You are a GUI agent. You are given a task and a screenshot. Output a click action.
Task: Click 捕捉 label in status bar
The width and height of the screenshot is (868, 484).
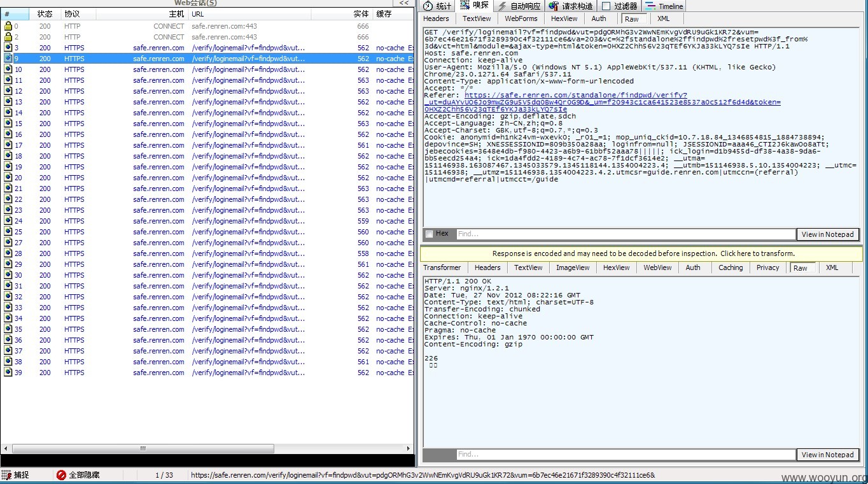tap(22, 475)
